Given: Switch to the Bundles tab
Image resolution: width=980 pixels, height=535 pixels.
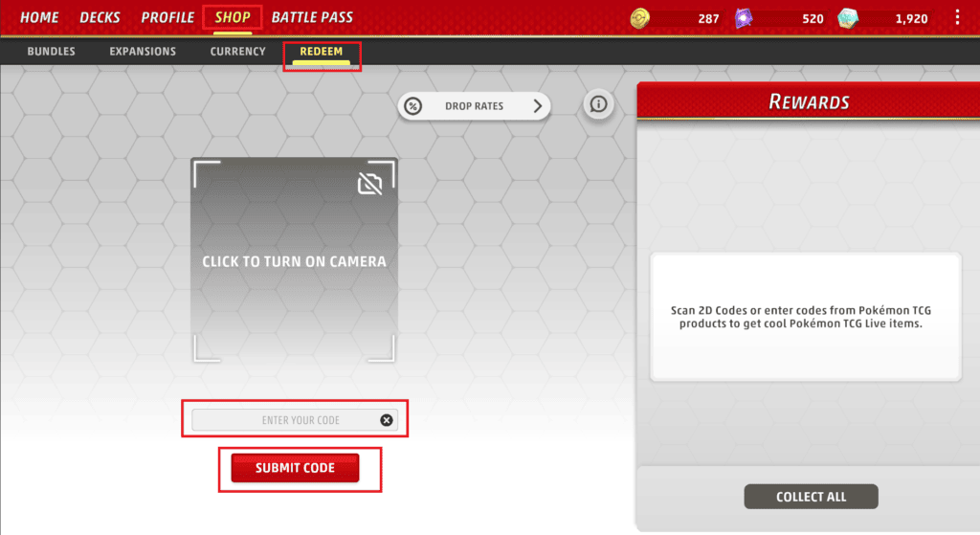Looking at the screenshot, I should [x=52, y=52].
